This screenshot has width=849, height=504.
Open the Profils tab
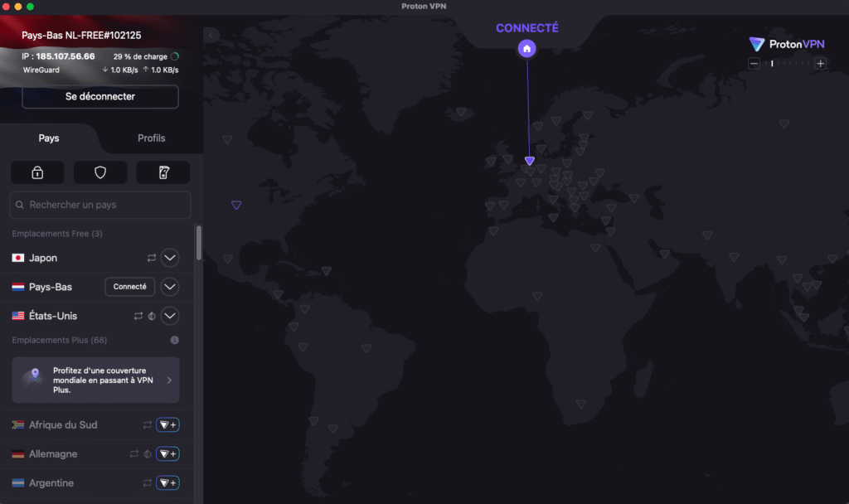pyautogui.click(x=151, y=138)
